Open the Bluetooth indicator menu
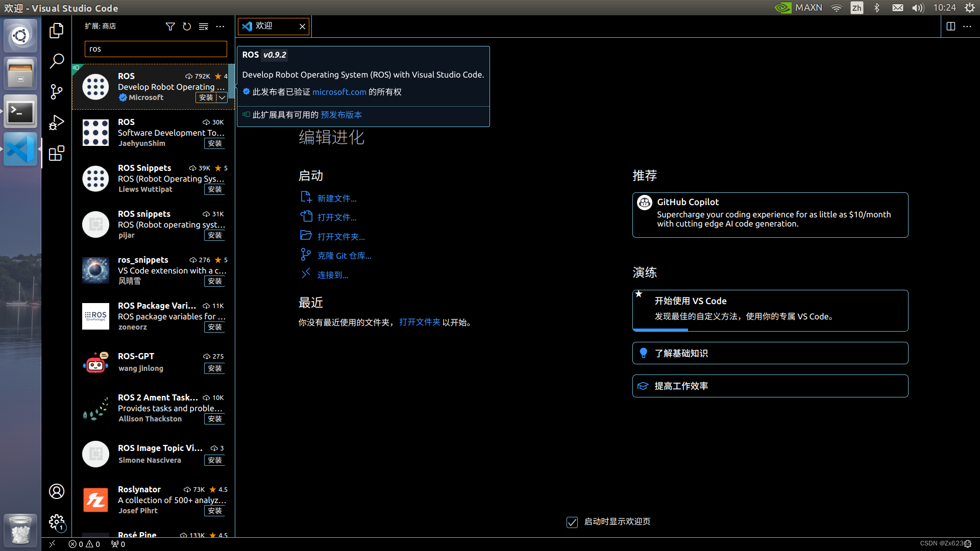This screenshot has height=551, width=980. pos(877,8)
